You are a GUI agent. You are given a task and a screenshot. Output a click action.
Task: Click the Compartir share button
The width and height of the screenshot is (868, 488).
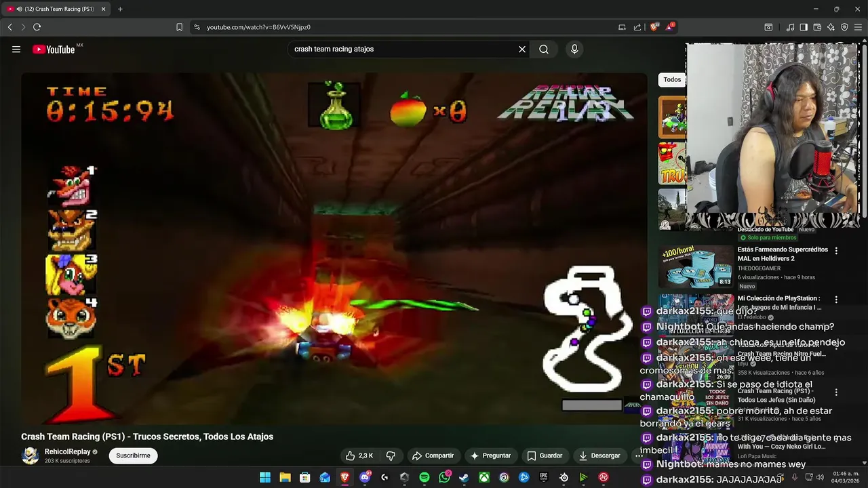coord(433,455)
